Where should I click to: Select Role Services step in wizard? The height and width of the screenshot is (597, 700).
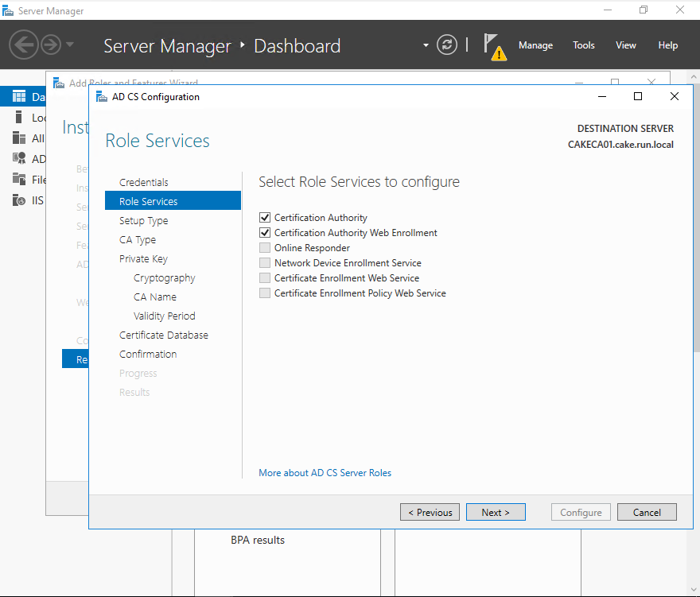[x=173, y=201]
